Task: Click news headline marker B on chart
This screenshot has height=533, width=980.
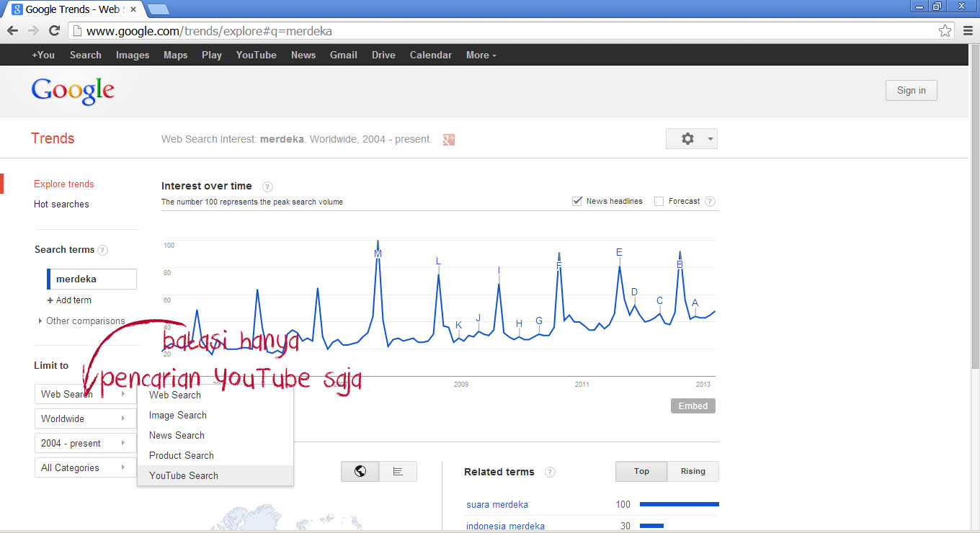Action: [680, 264]
